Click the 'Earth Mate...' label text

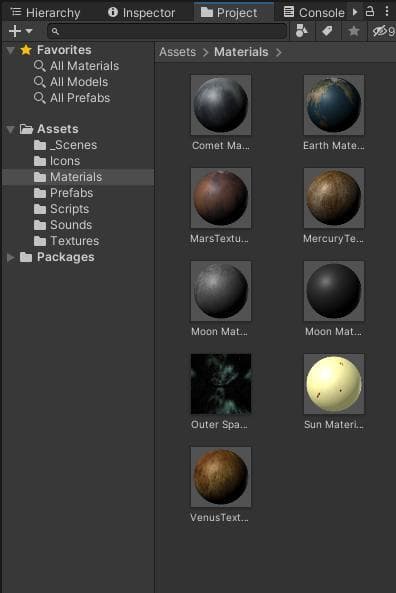(x=334, y=146)
